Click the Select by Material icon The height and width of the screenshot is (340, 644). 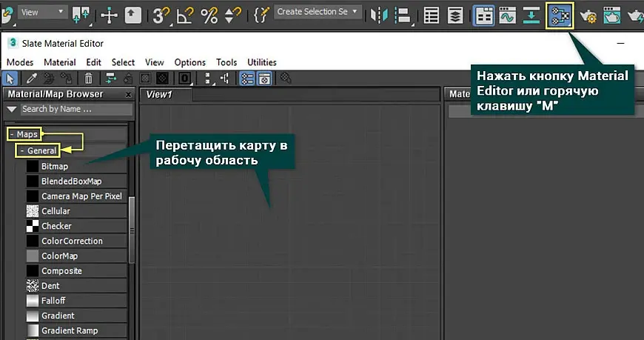[x=286, y=78]
